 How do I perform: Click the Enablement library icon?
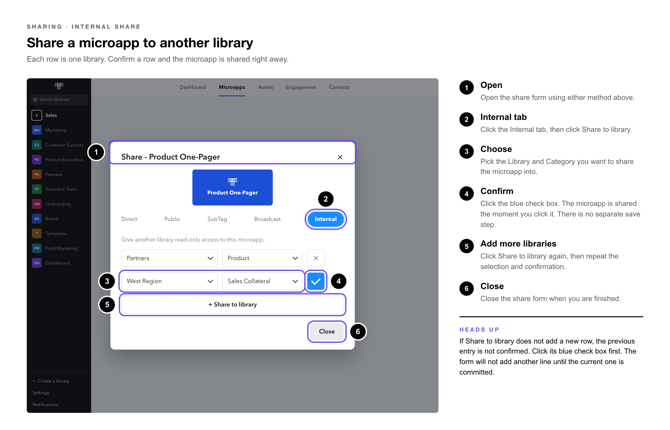37,263
